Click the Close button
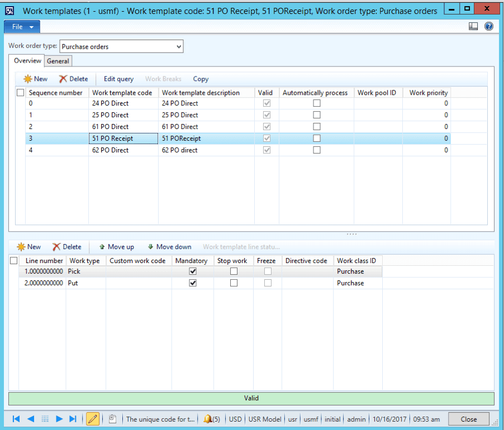Screen dimensions: 504x430 [469, 419]
